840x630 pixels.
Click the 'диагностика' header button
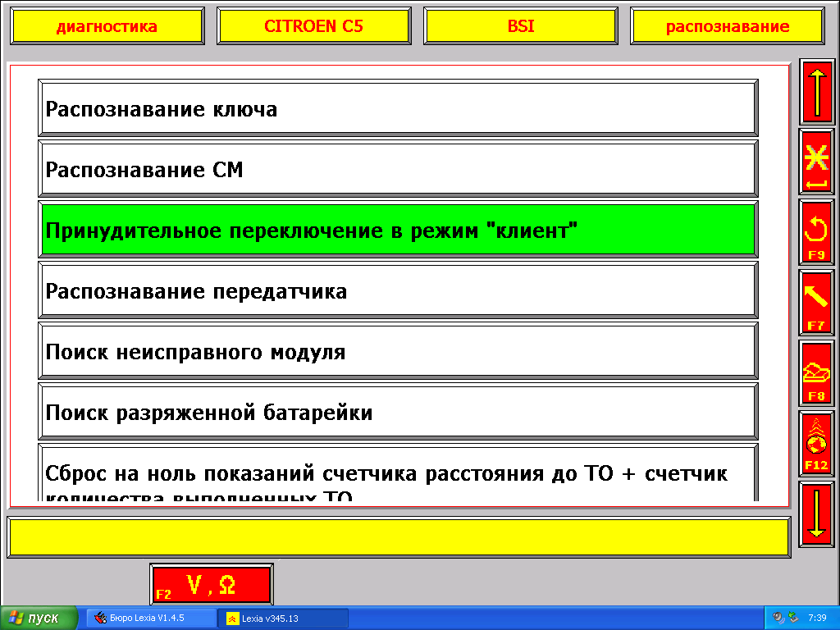107,26
